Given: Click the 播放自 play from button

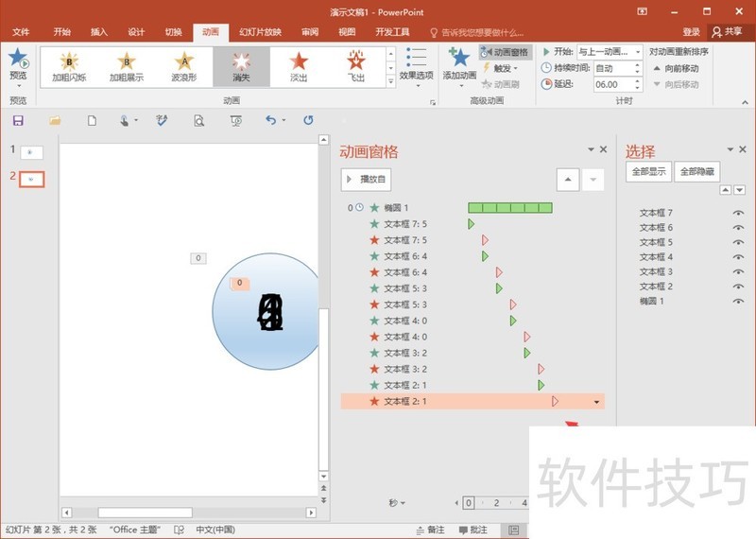Looking at the screenshot, I should tap(365, 179).
